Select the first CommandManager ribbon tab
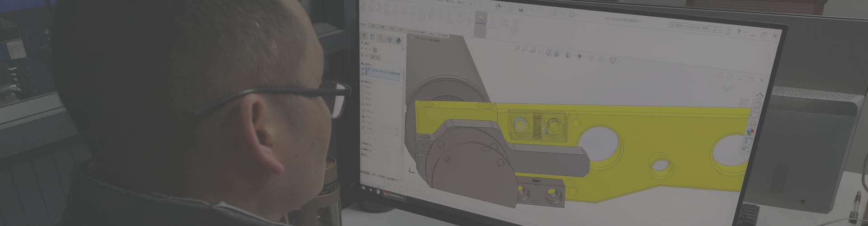Image resolution: width=868 pixels, height=226 pixels. pyautogui.click(x=373, y=26)
